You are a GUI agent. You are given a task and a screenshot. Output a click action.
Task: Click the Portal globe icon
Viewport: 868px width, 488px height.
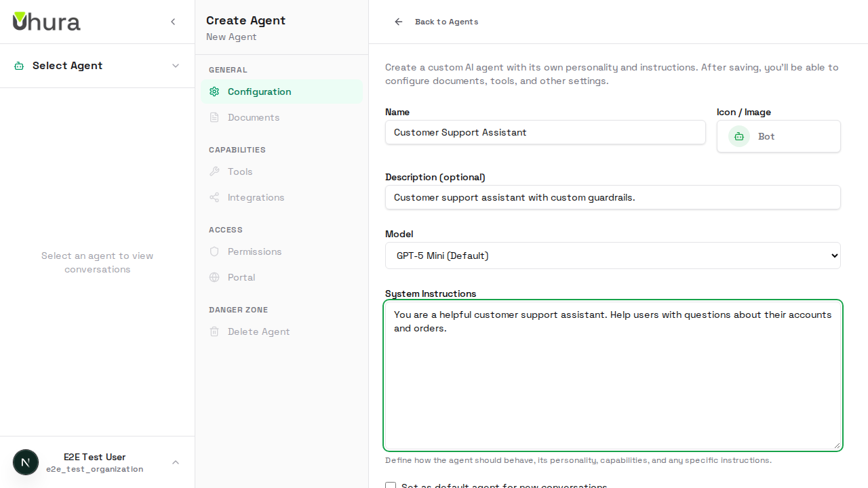(x=214, y=277)
